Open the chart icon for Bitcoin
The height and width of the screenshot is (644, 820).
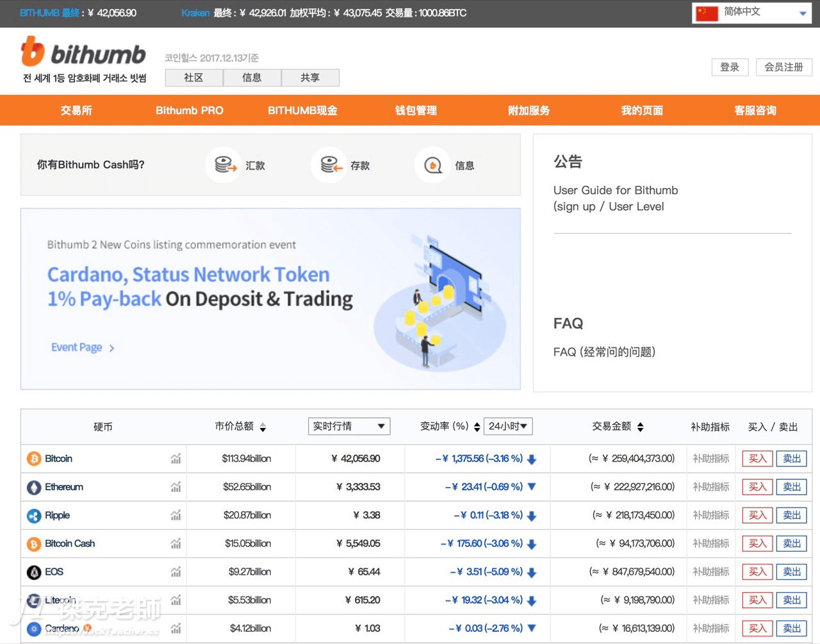click(176, 459)
